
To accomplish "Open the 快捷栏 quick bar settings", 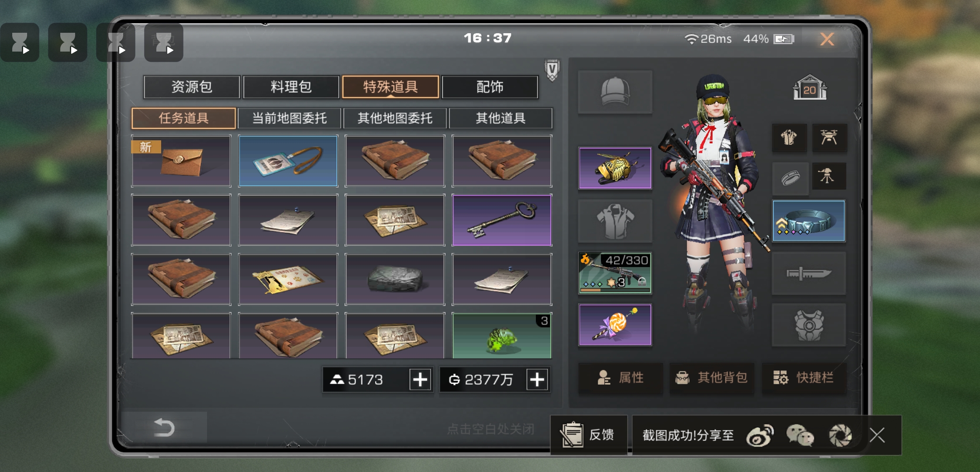I will point(804,378).
